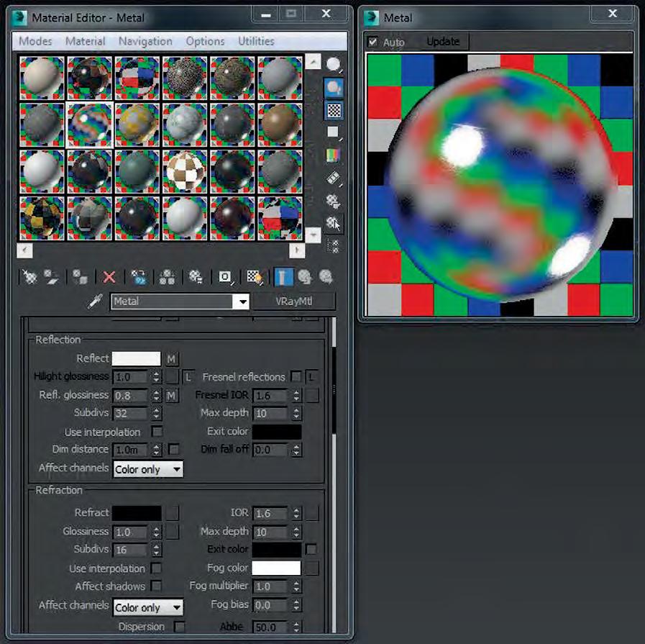
Task: Click sample slots scroll right arrow
Action: click(297, 250)
